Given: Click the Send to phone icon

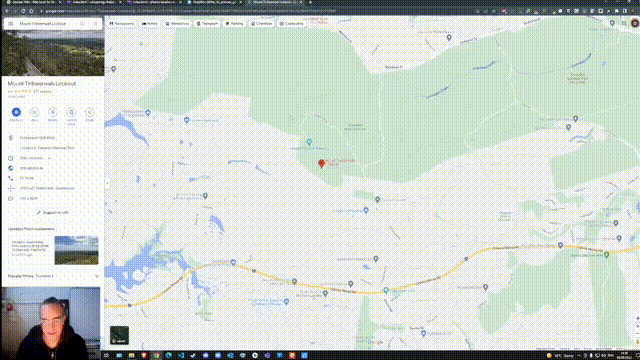Looking at the screenshot, I should (71, 112).
